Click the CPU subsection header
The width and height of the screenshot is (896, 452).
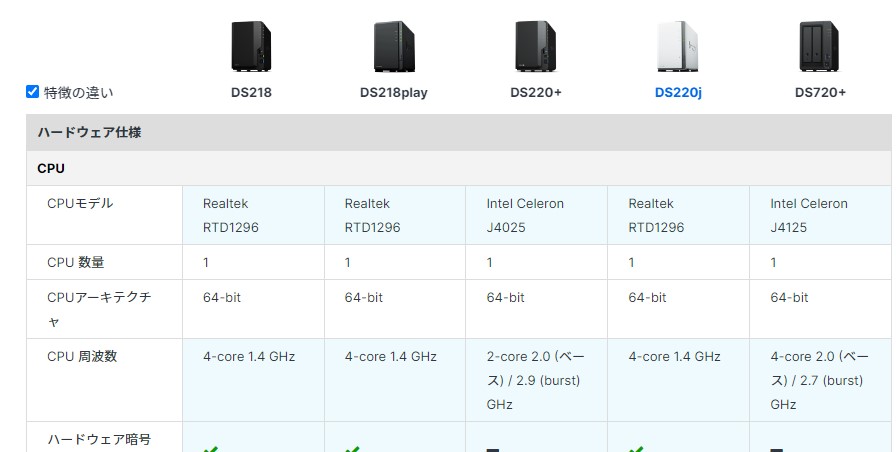pos(459,169)
